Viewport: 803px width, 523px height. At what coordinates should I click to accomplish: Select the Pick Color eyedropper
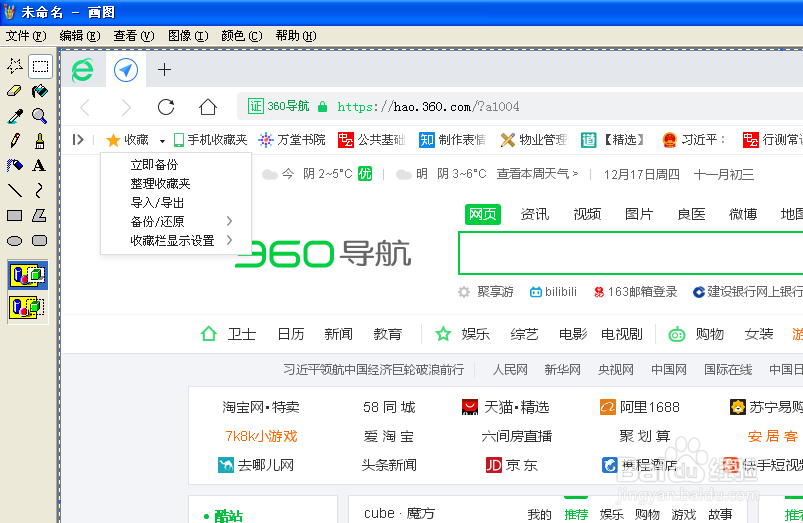click(x=15, y=116)
